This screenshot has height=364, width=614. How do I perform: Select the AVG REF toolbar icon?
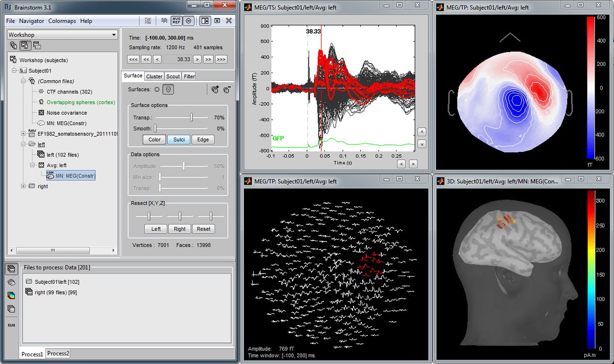177,21
